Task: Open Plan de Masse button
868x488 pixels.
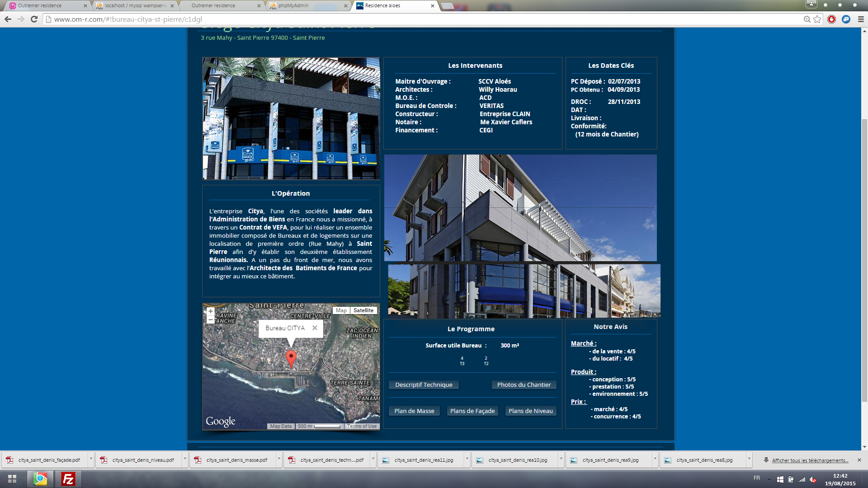Action: (x=414, y=411)
